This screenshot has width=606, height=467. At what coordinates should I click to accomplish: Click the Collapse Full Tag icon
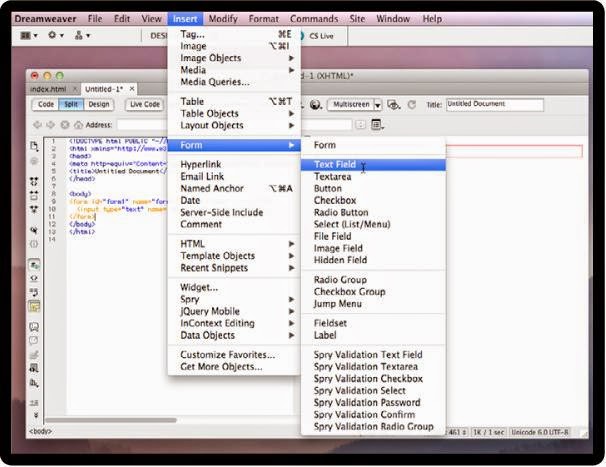click(x=34, y=181)
